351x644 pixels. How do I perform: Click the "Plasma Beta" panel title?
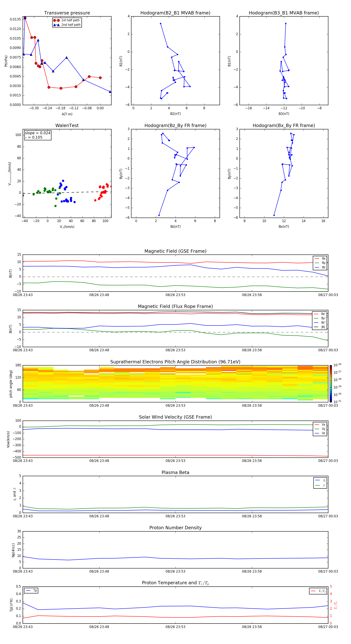point(175,472)
